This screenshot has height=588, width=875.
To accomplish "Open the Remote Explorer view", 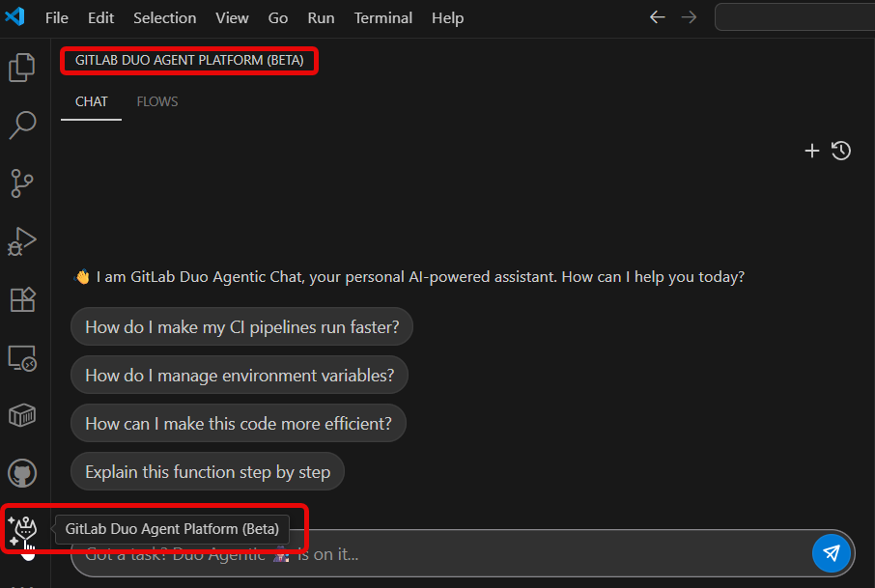I will 22,358.
